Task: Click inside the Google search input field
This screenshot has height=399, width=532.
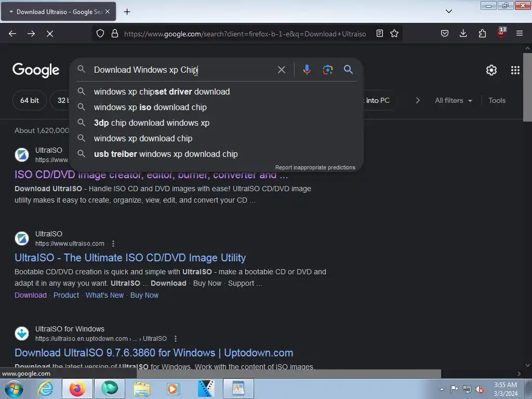Action: pos(183,70)
